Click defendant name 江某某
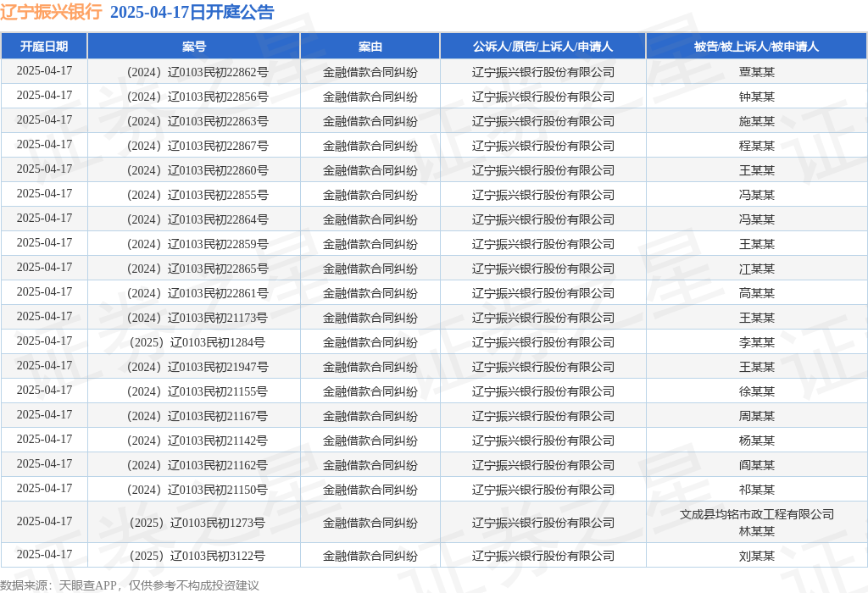Image resolution: width=868 pixels, height=593 pixels. (757, 269)
